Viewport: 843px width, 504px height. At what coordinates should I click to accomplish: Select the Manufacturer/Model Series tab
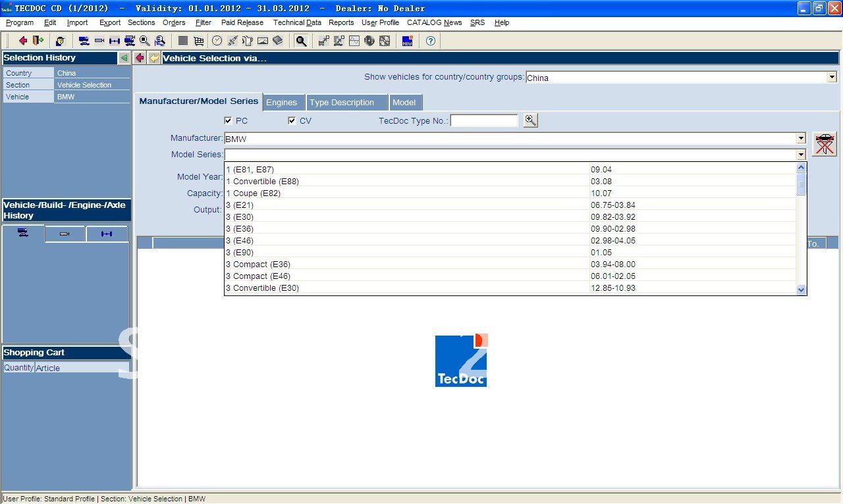[199, 101]
